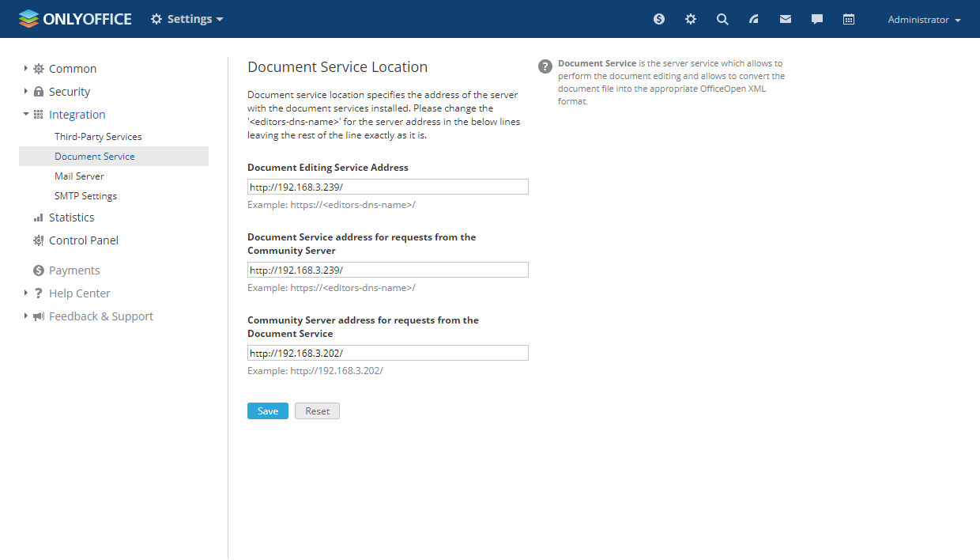Open Mail using the envelope icon
The height and width of the screenshot is (560, 980).
pyautogui.click(x=785, y=18)
